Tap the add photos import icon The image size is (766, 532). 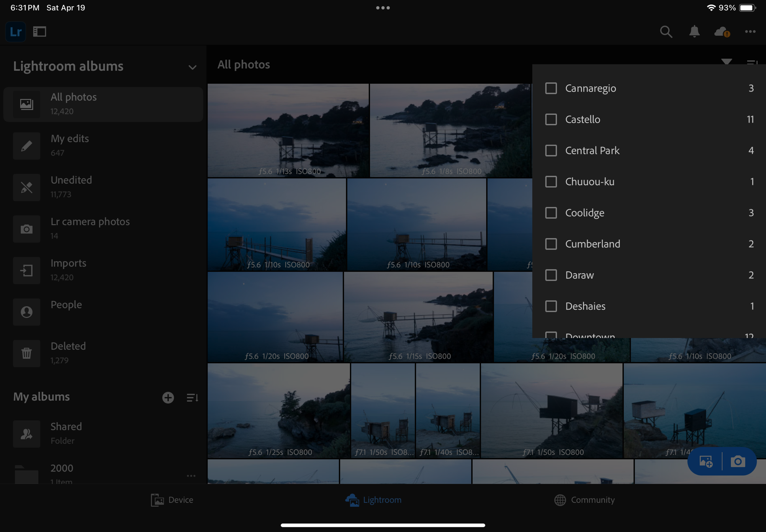(706, 461)
